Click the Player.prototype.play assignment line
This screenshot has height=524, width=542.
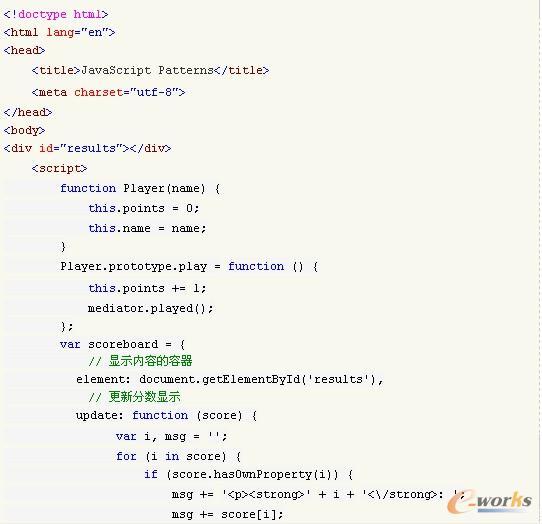point(189,266)
